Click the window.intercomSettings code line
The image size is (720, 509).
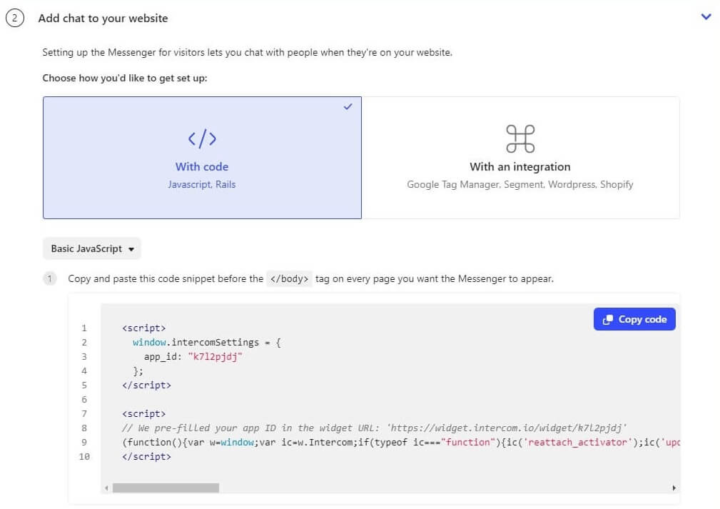tap(207, 342)
